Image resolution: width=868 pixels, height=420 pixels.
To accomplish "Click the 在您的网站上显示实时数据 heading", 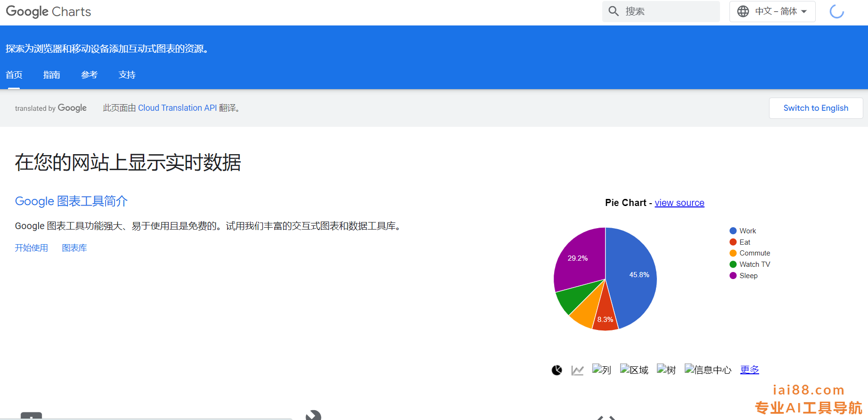I will [x=128, y=163].
